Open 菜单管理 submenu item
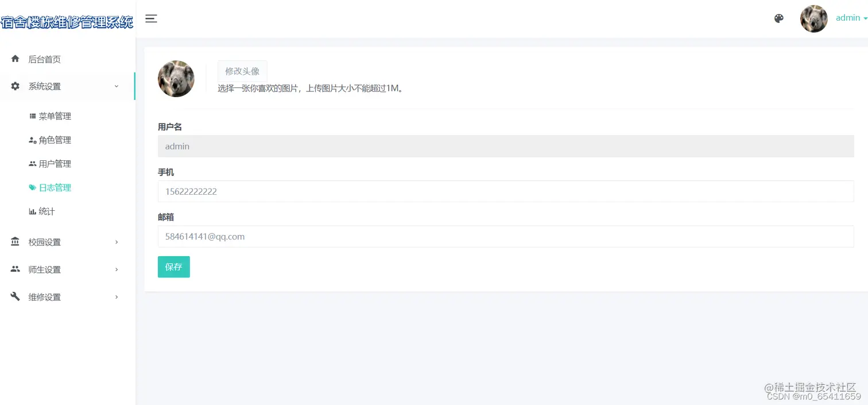The width and height of the screenshot is (868, 405). (55, 116)
